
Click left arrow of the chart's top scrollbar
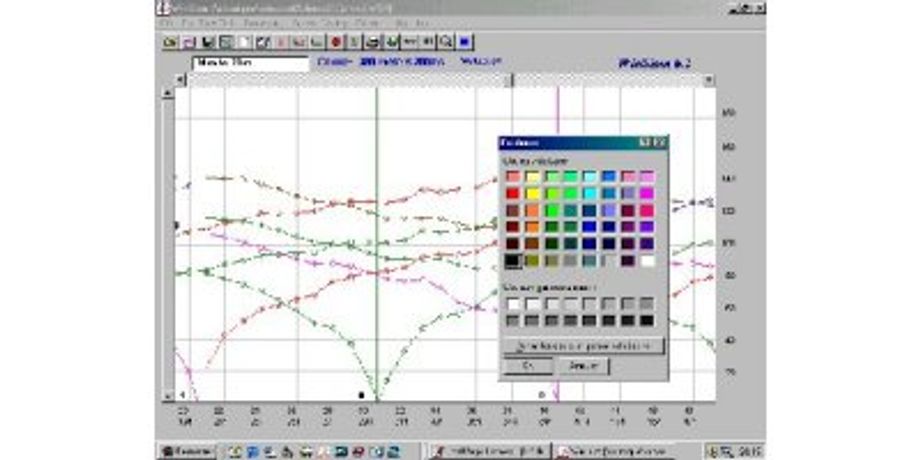pos(181,80)
